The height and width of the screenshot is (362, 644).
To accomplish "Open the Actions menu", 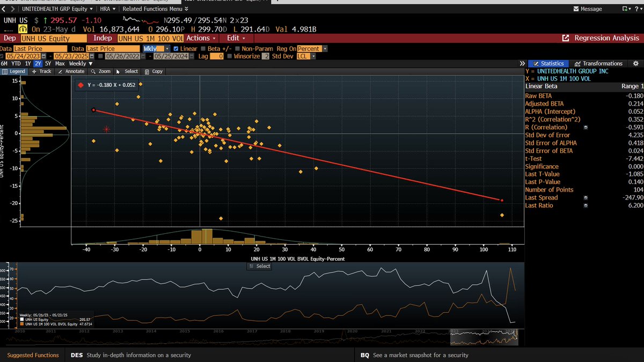I will (201, 38).
